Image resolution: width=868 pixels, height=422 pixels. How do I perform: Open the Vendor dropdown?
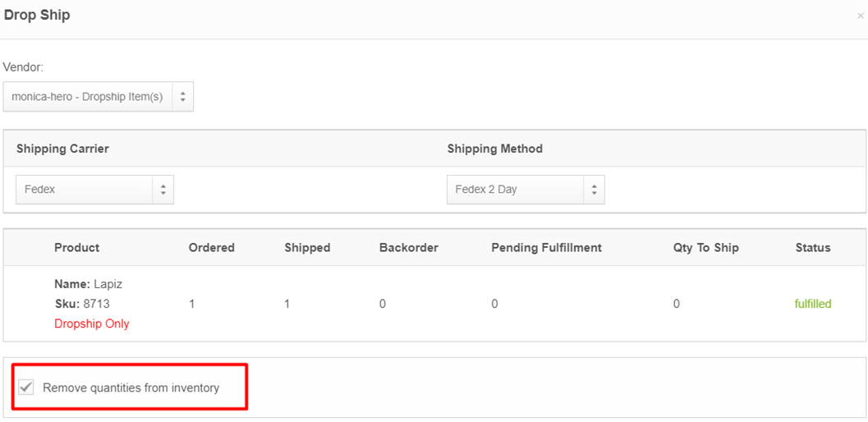pos(98,97)
